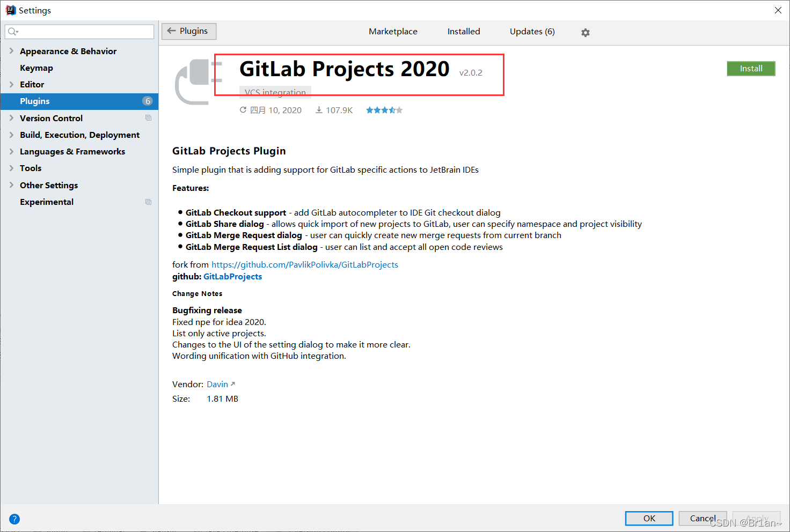The width and height of the screenshot is (790, 532).
Task: Click the download count icon showing 107.9K
Action: (x=319, y=109)
